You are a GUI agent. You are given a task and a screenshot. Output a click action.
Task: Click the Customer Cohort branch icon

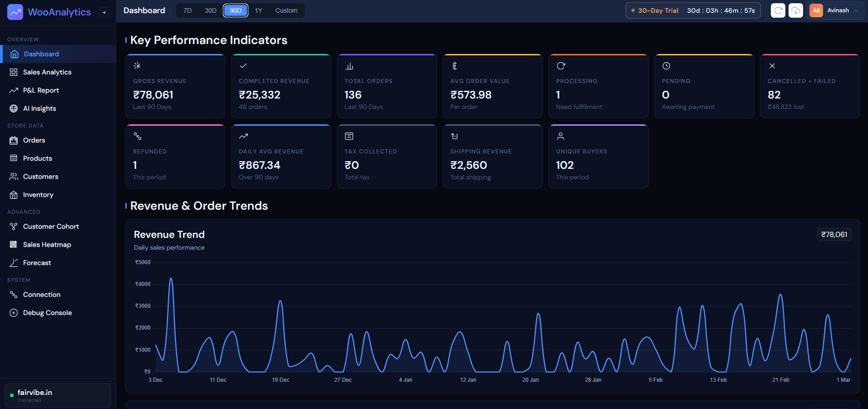point(14,226)
